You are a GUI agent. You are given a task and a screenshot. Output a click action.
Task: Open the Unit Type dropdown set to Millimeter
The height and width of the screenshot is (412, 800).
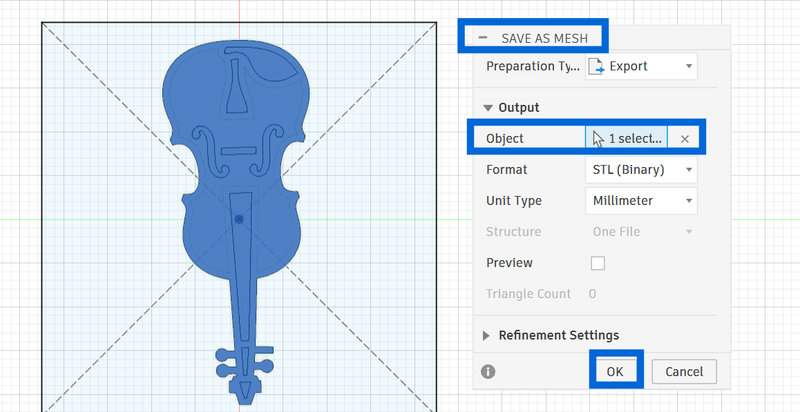point(641,201)
